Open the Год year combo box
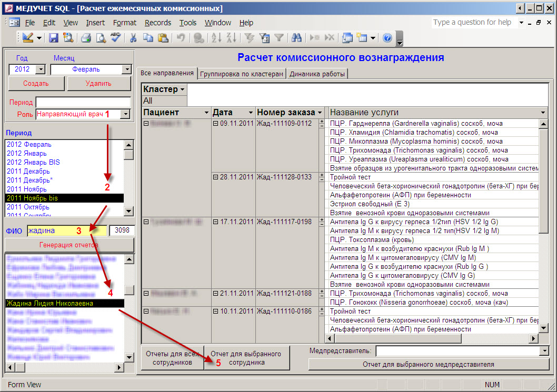The height and width of the screenshot is (392, 557). click(41, 69)
